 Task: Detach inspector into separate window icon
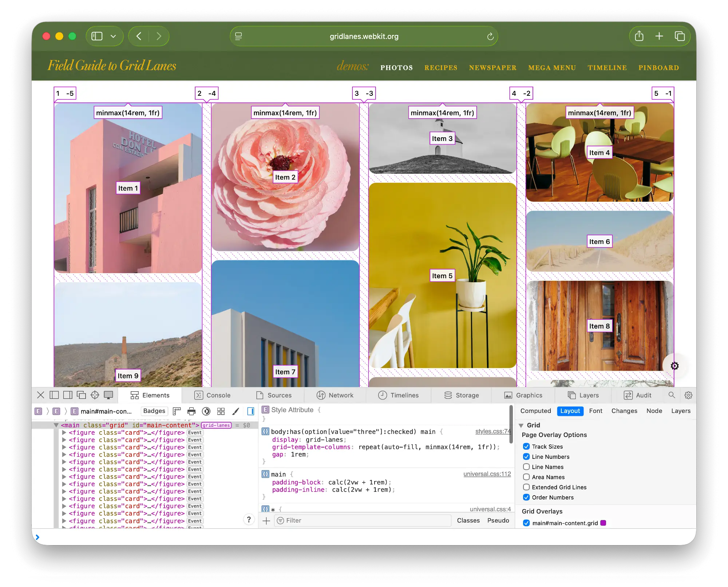coord(81,395)
